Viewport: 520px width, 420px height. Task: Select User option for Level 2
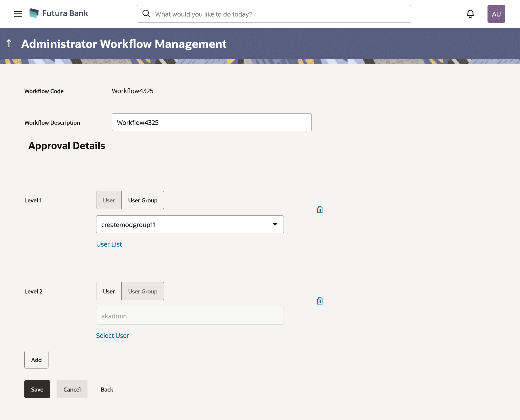pos(109,291)
